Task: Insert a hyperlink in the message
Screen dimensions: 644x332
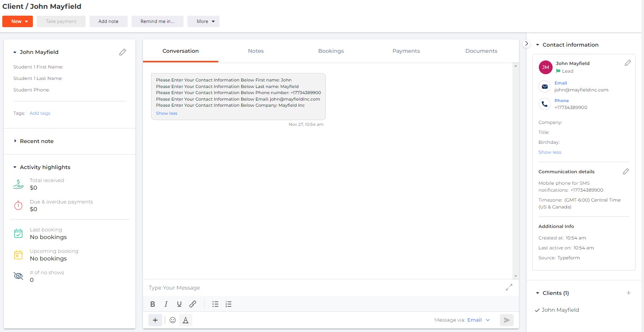Action: point(193,304)
